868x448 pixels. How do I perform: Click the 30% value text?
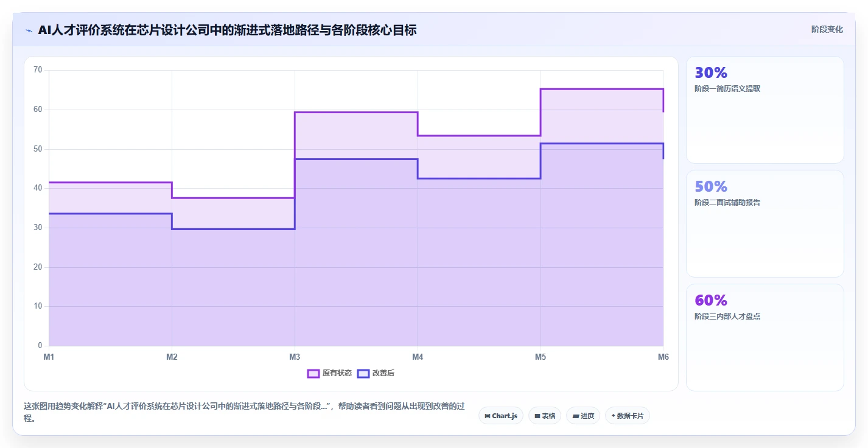tap(711, 73)
